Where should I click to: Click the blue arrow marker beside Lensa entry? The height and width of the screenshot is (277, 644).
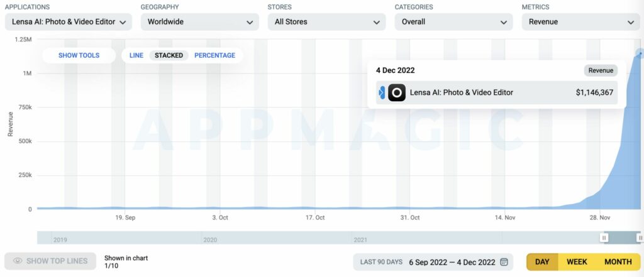[382, 93]
